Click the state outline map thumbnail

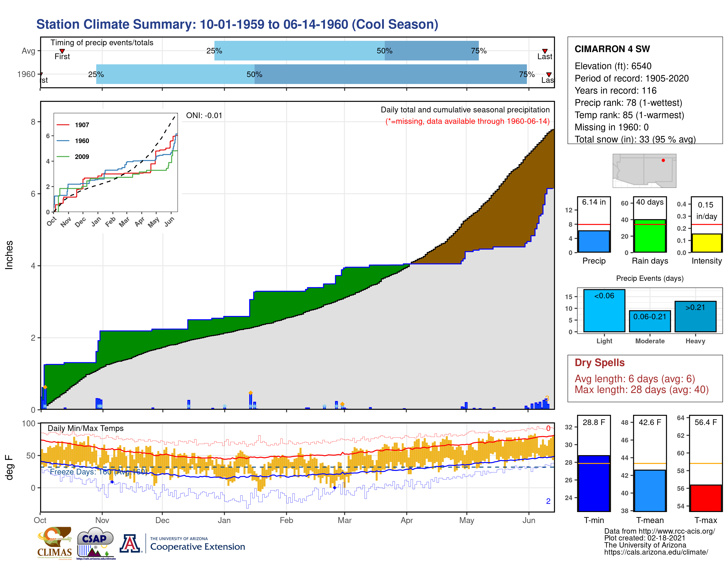pos(644,171)
